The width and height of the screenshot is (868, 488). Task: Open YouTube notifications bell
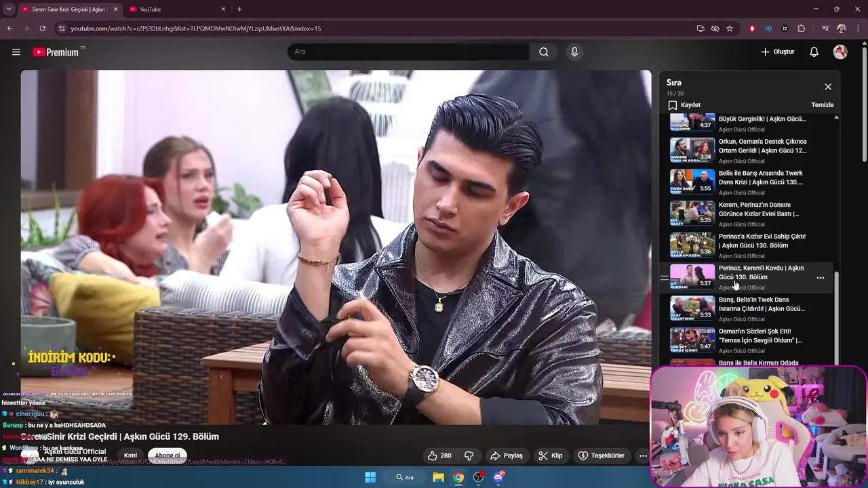pyautogui.click(x=814, y=52)
